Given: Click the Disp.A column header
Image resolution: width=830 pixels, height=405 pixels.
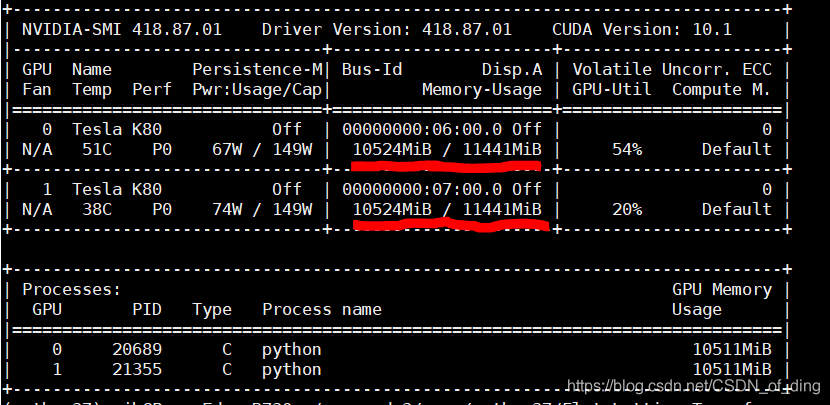Looking at the screenshot, I should pyautogui.click(x=512, y=69).
